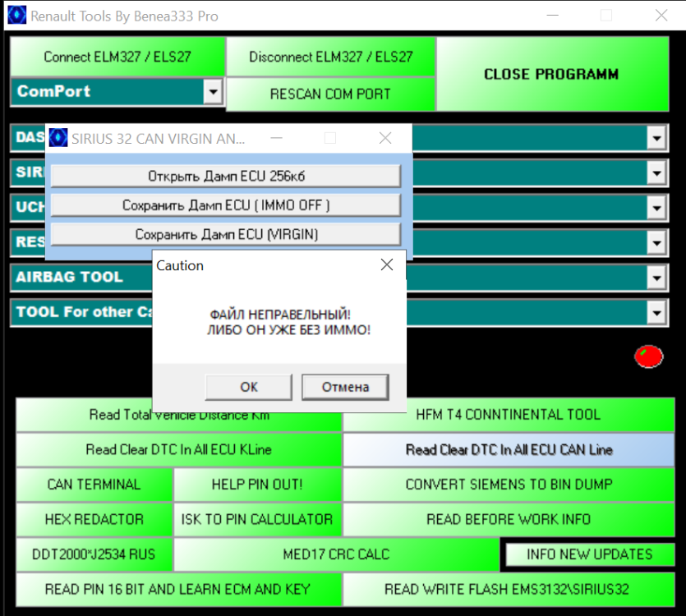This screenshot has width=686, height=616.
Task: Click Connect ELM327 / ELS27
Action: (x=117, y=57)
